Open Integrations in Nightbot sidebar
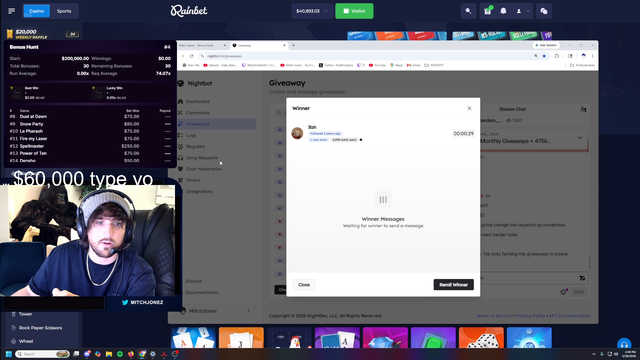 click(199, 191)
